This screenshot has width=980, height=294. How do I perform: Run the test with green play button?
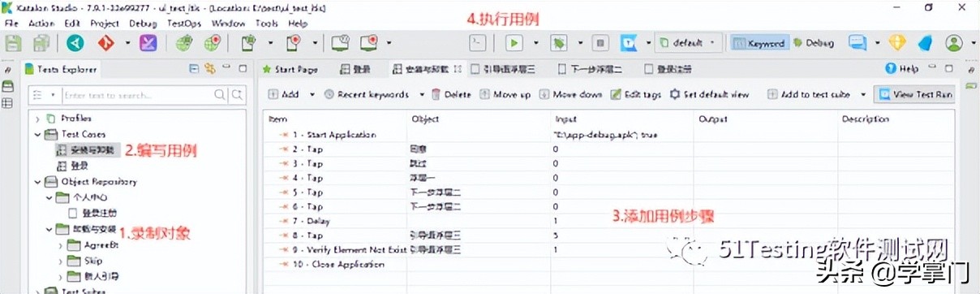[514, 44]
